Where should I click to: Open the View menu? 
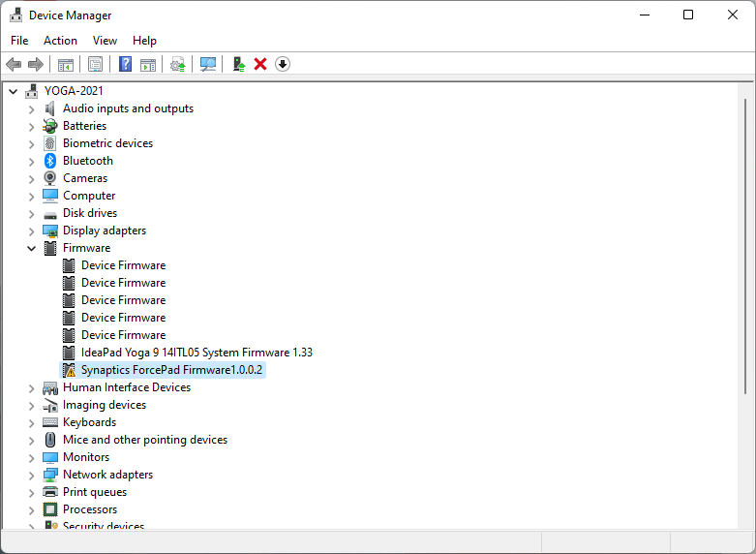tap(105, 41)
